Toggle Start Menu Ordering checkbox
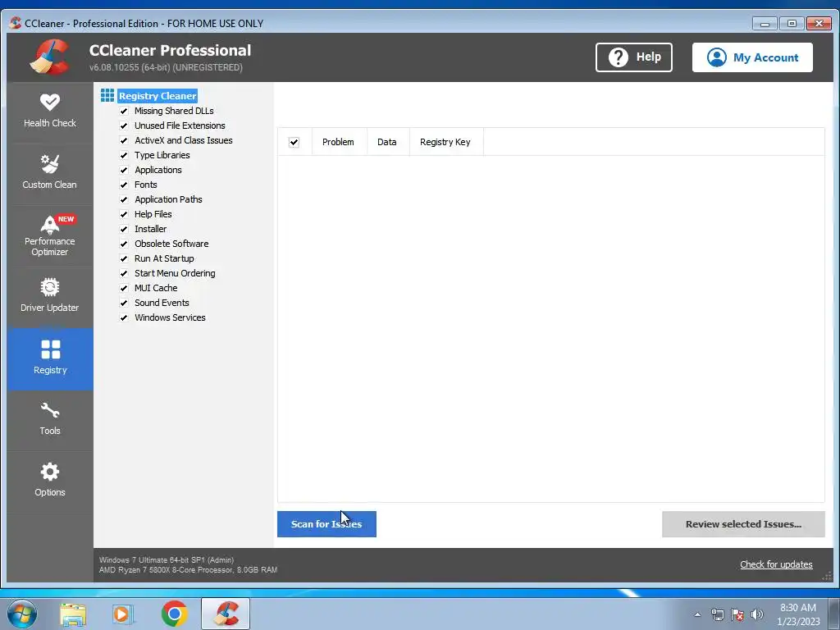The height and width of the screenshot is (630, 840). click(124, 273)
